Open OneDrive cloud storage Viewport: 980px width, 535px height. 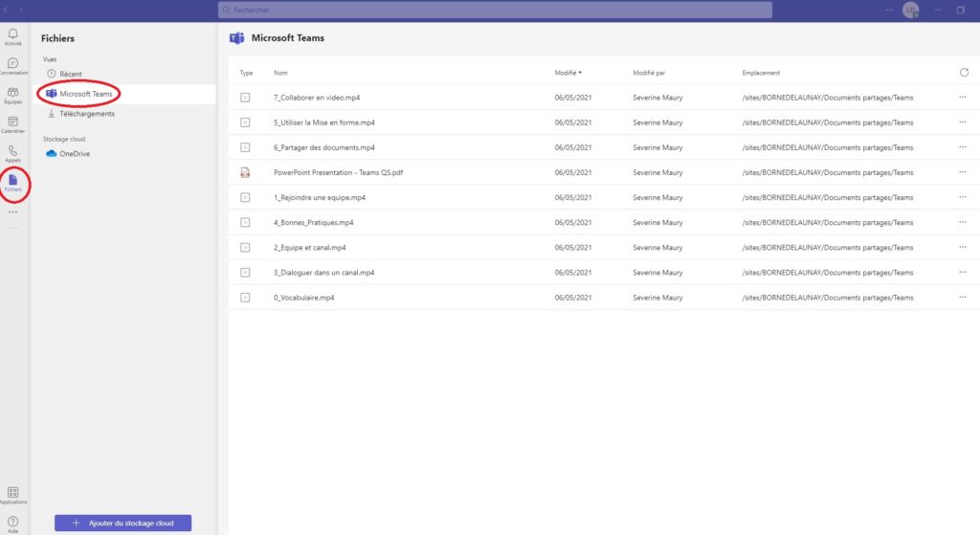pos(75,153)
